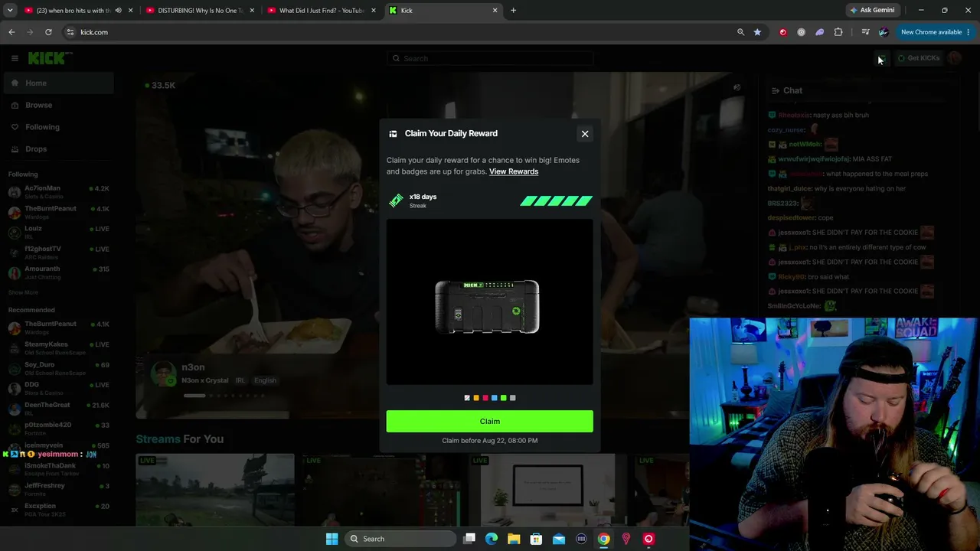Launch Microsoft Edge from taskbar

(x=492, y=539)
